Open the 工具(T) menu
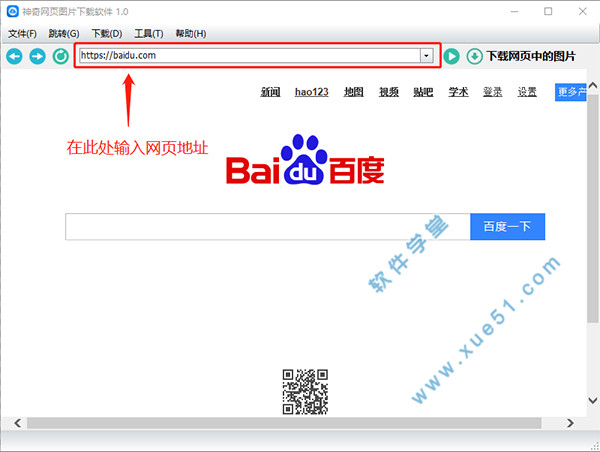This screenshot has width=600, height=452. pyautogui.click(x=148, y=34)
